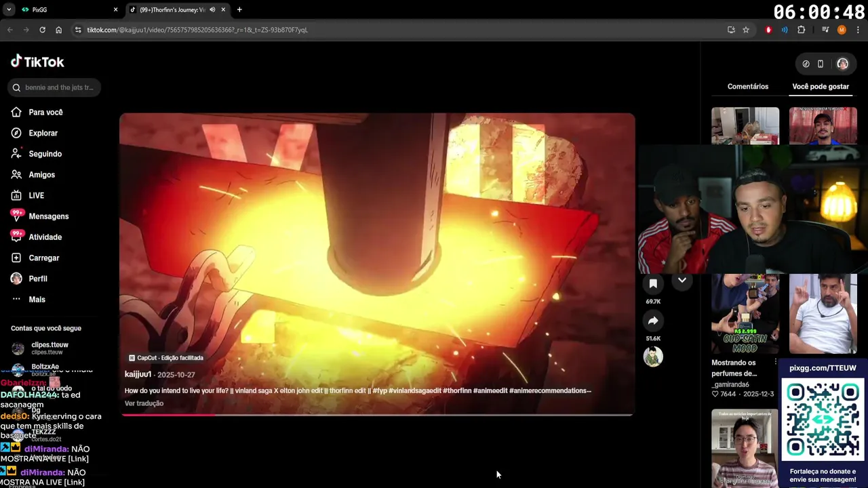868x488 pixels.
Task: Open top-left suggested room thumbnail
Action: click(x=745, y=125)
